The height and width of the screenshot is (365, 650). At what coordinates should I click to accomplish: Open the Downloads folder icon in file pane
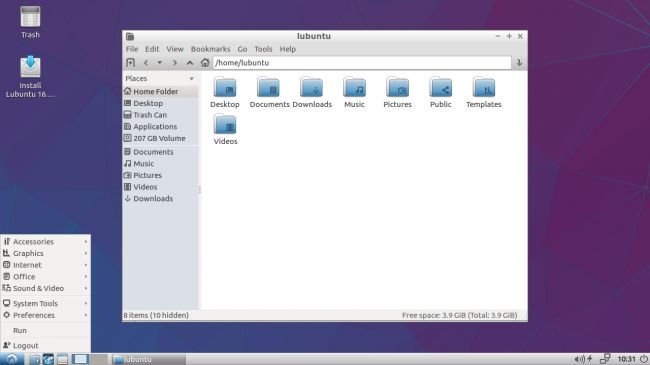(x=311, y=88)
